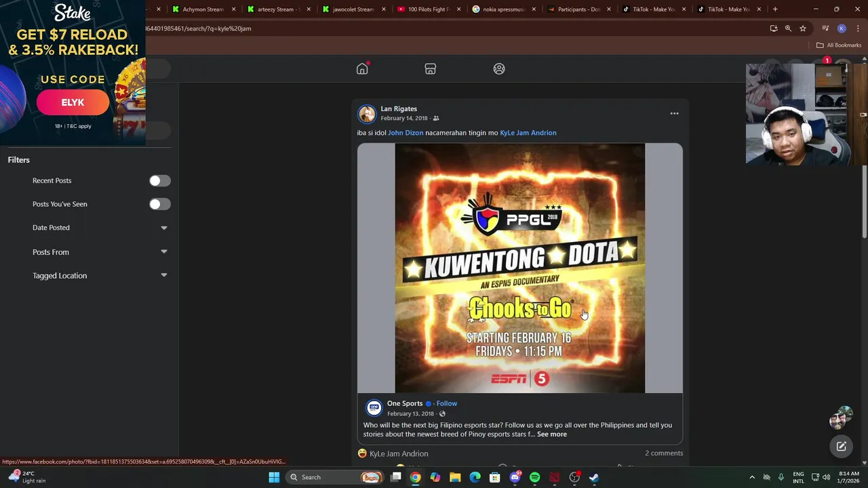Switch to the 100 Pilots Fight tab
The image size is (868, 488).
coord(429,9)
